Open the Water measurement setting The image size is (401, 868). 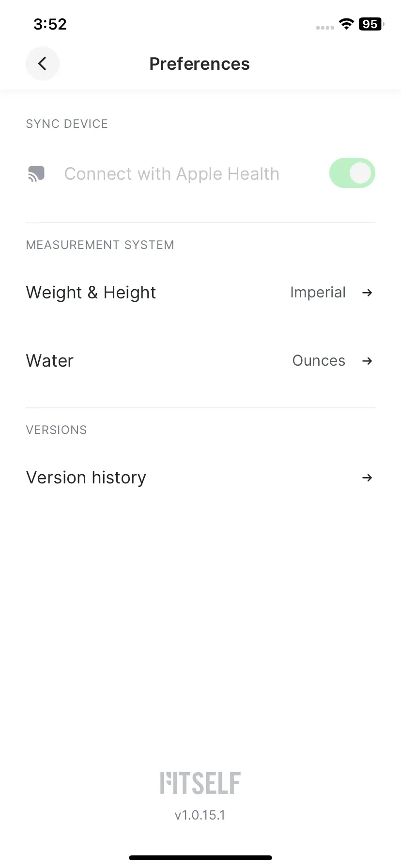[200, 361]
